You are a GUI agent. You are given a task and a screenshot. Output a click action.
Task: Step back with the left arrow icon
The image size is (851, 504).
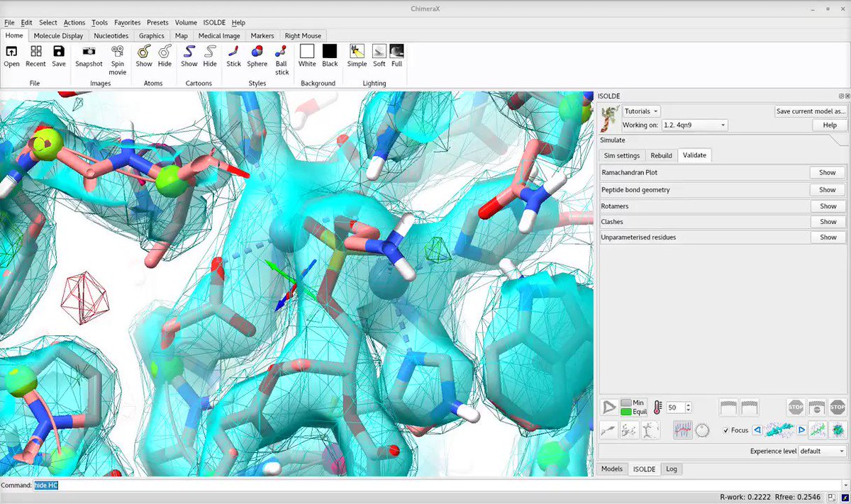click(x=757, y=430)
